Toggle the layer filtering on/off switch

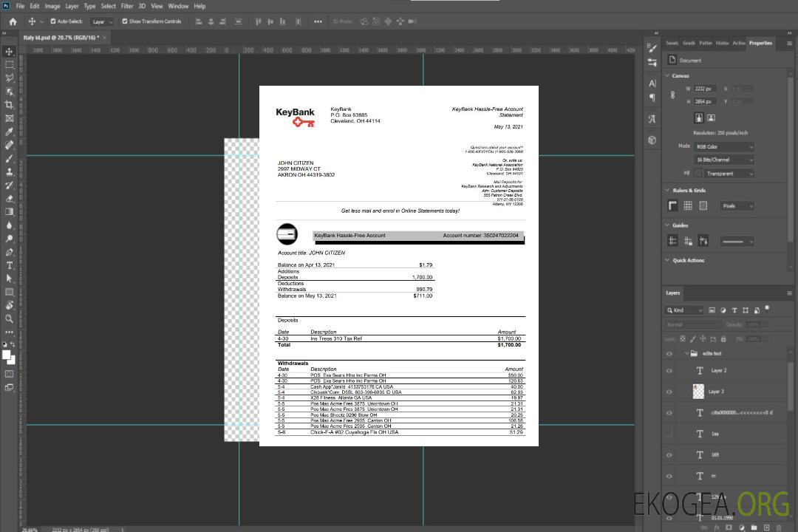pos(767,309)
